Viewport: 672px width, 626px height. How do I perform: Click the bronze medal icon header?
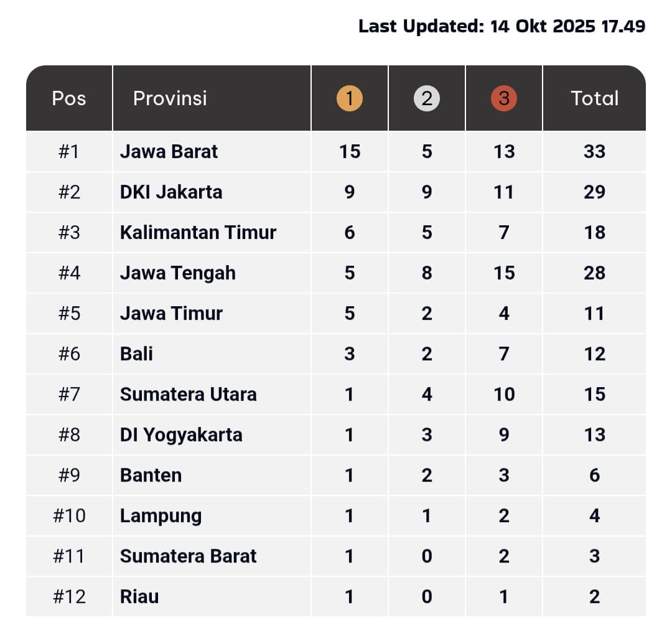pyautogui.click(x=504, y=98)
